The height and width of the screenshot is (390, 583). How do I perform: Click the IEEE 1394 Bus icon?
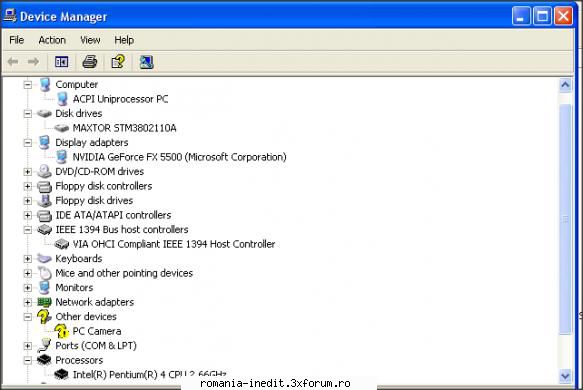[44, 230]
